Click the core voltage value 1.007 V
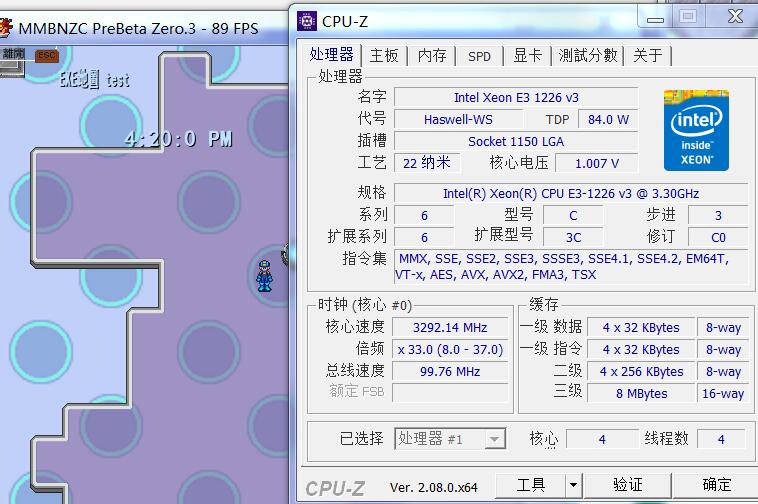 pos(597,163)
